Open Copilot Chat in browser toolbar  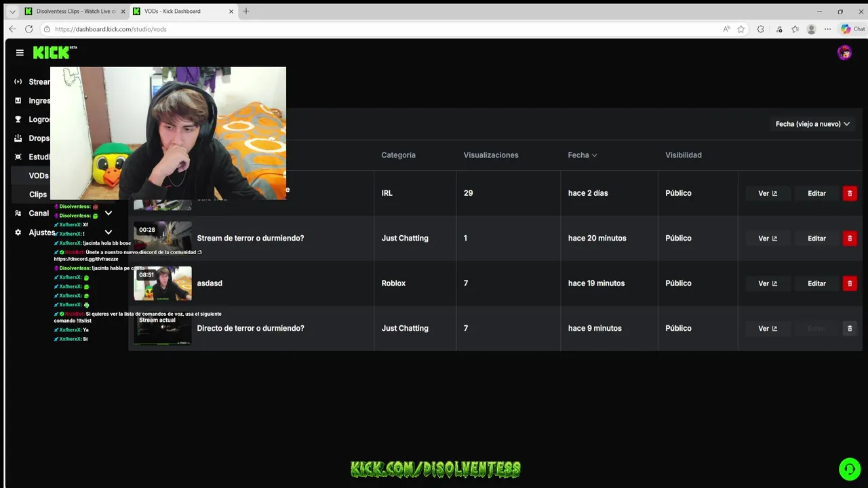pyautogui.click(x=853, y=29)
